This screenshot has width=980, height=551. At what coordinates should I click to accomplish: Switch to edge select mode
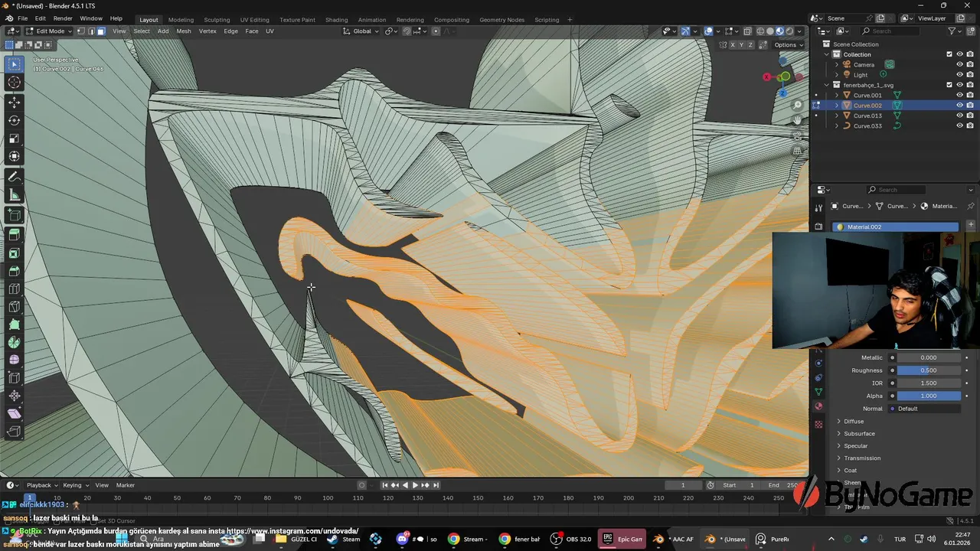pyautogui.click(x=90, y=31)
